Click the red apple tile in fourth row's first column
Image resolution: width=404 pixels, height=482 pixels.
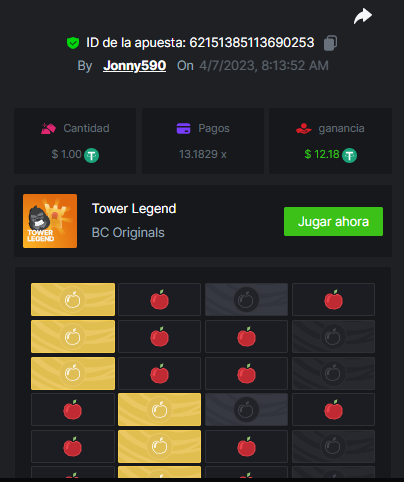73,409
